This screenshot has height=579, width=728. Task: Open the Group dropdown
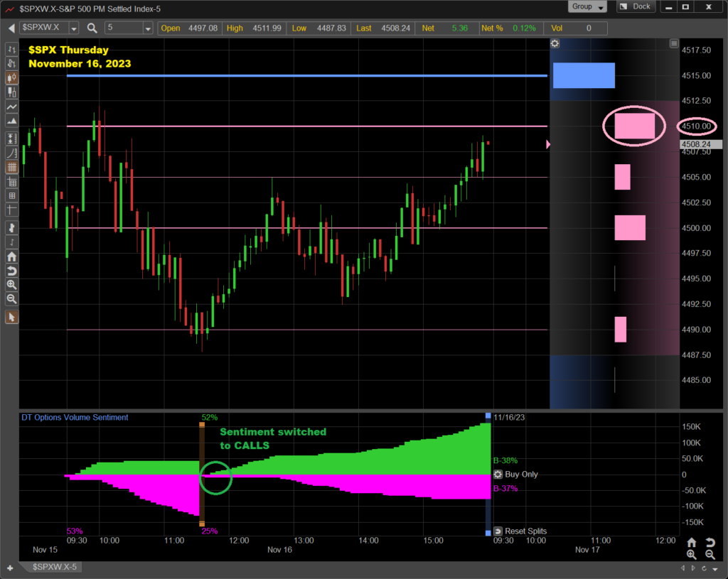click(587, 6)
